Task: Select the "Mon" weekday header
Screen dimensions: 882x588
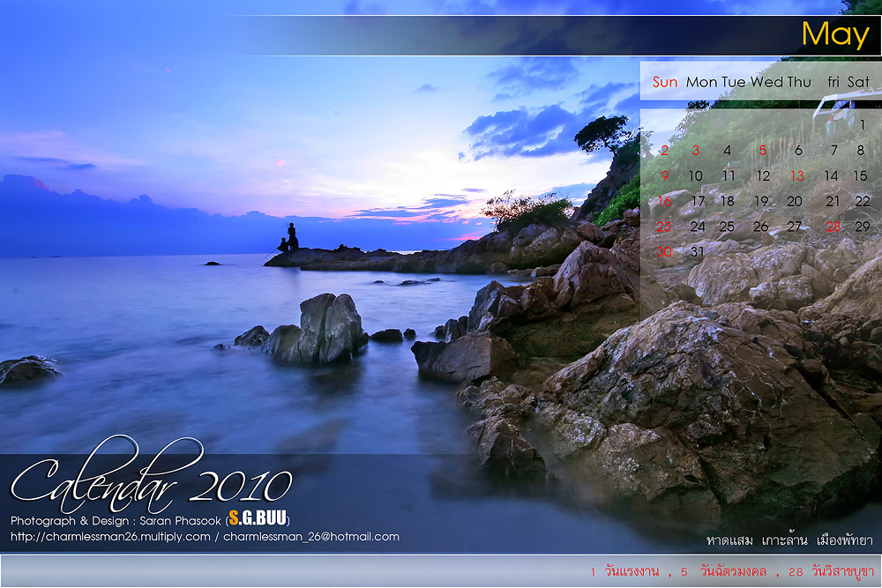Action: click(x=701, y=82)
